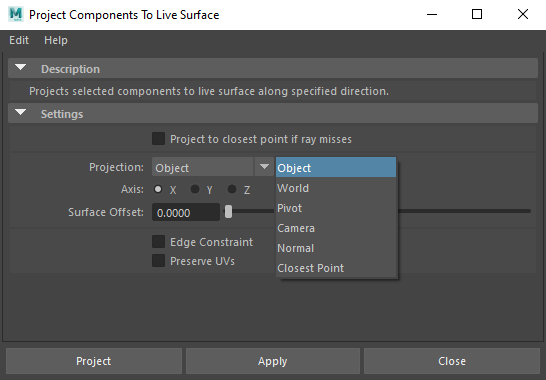Select the X axis radio button
This screenshot has height=380, width=546.
tap(158, 189)
